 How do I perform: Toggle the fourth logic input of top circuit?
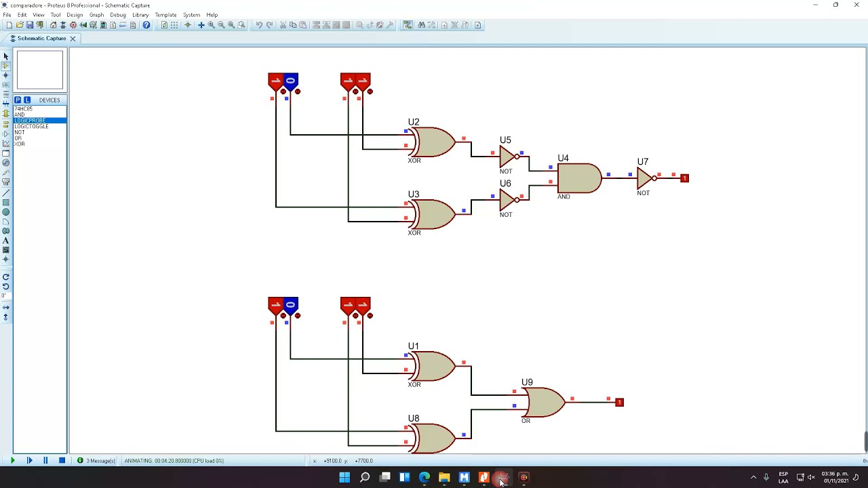click(x=363, y=81)
